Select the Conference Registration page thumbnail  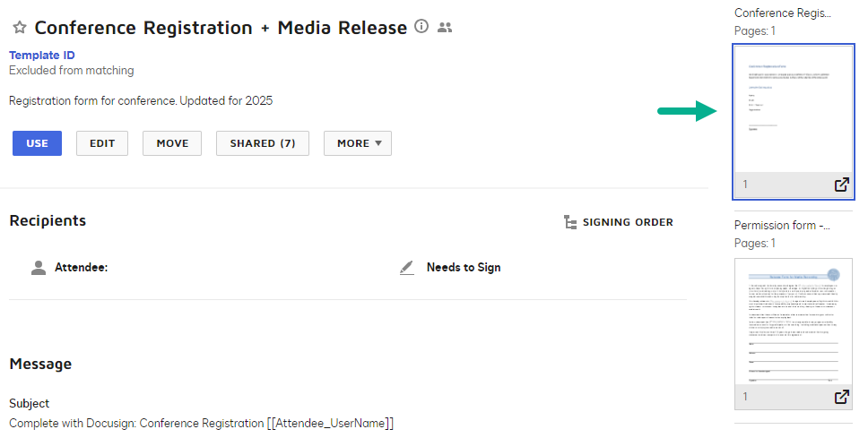click(x=794, y=107)
